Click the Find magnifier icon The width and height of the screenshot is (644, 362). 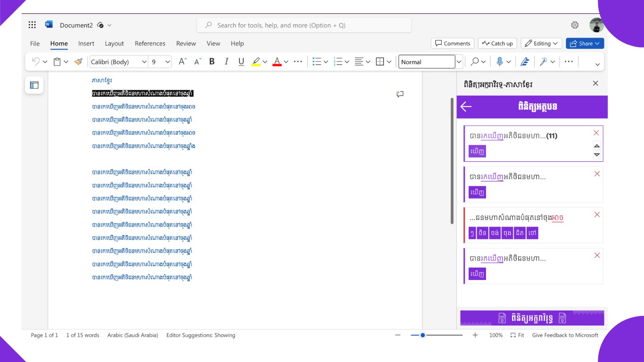coord(475,62)
